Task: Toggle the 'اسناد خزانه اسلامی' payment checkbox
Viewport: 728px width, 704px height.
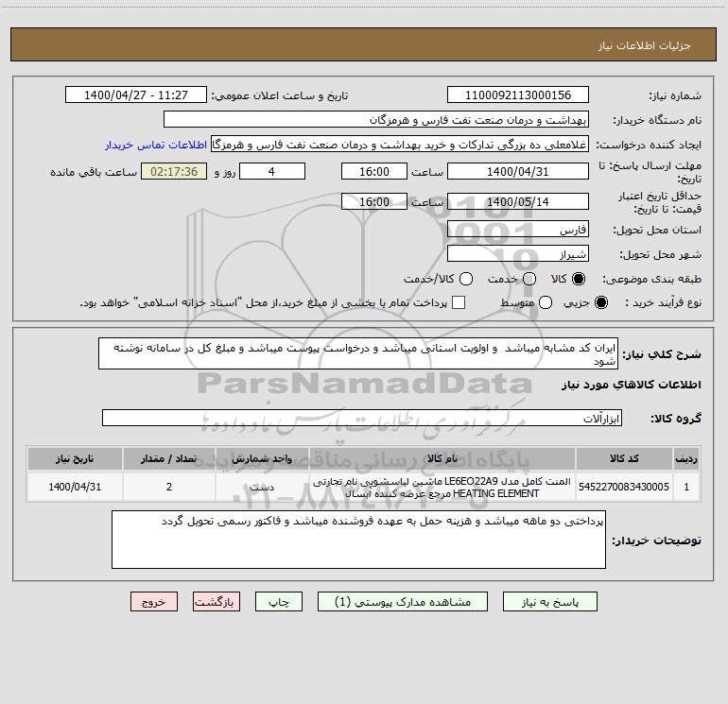Action: click(x=459, y=302)
